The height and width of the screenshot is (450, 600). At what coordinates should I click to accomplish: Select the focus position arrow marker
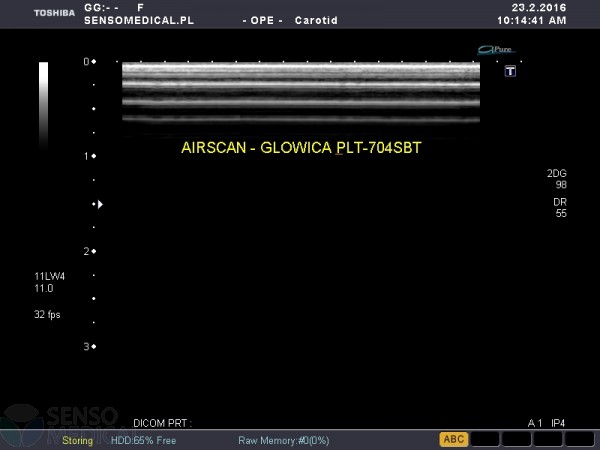pos(98,204)
